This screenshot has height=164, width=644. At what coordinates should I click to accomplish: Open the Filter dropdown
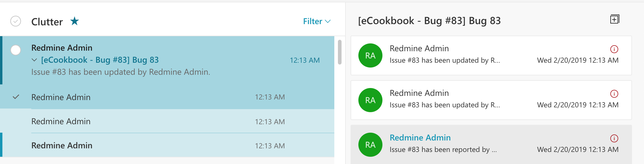[x=317, y=21]
